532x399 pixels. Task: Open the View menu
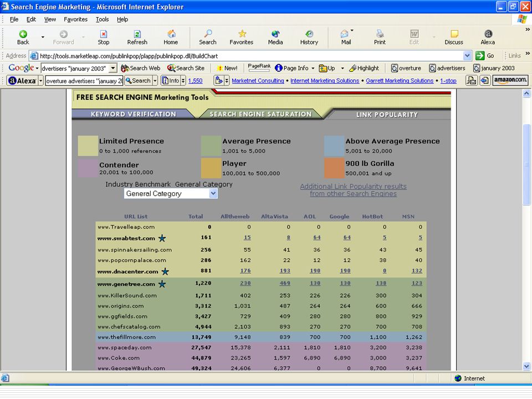[50, 19]
